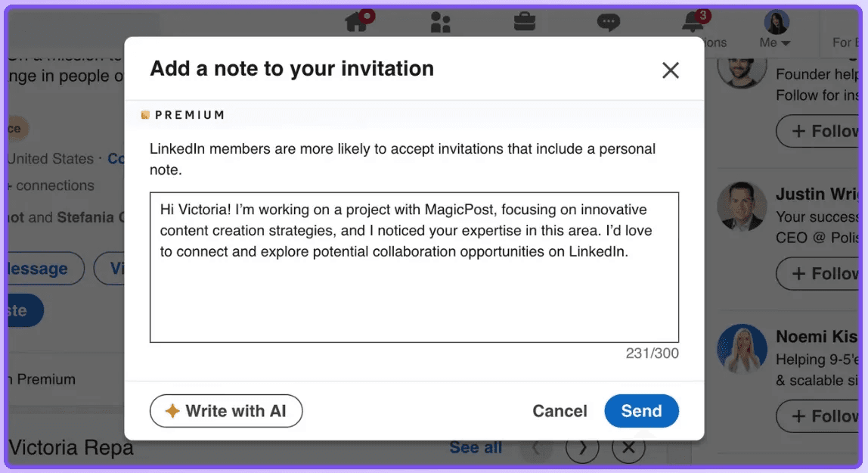Click the sparkle icon on Write with AI
868x473 pixels.
pyautogui.click(x=172, y=410)
